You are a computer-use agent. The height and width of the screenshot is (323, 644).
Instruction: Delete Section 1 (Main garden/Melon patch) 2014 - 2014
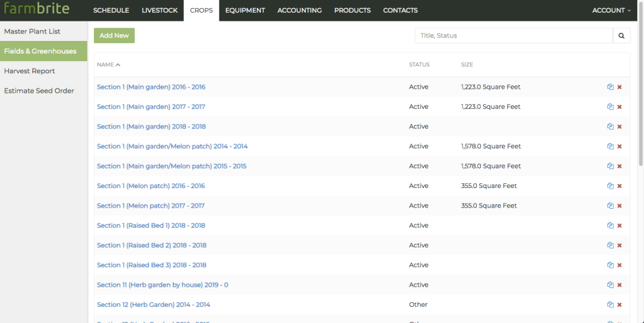(620, 146)
